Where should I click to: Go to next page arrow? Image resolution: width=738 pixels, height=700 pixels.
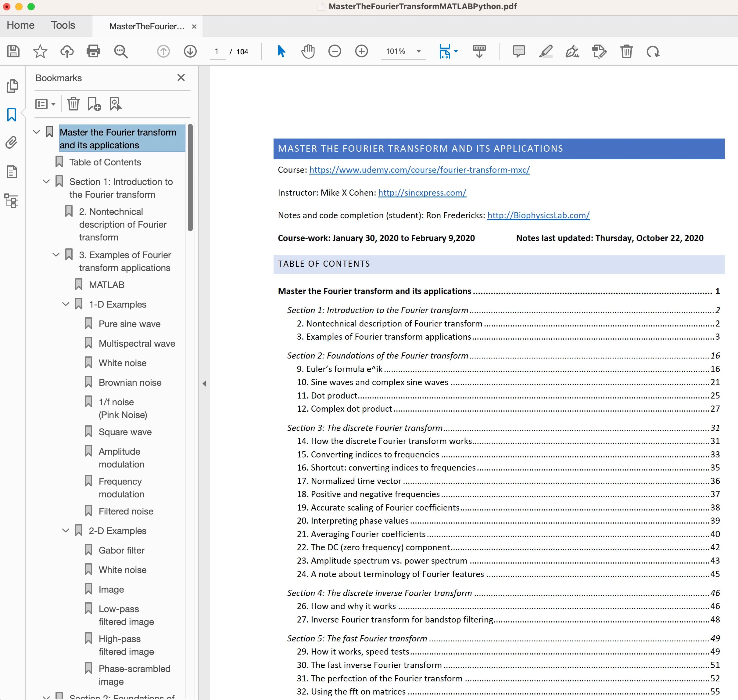[x=190, y=51]
